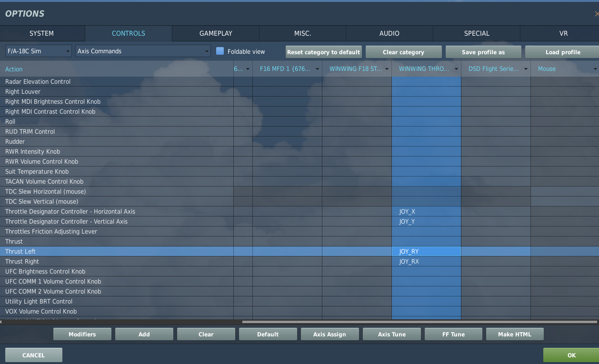This screenshot has height=364, width=599.
Task: Select the RWR Volume Control Knob row
Action: pos(299,161)
